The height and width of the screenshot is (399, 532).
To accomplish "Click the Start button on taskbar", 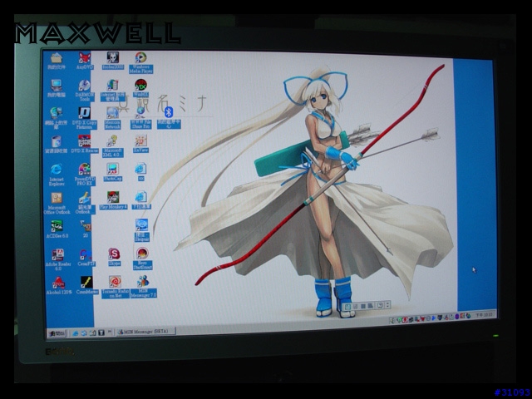I will pyautogui.click(x=57, y=333).
